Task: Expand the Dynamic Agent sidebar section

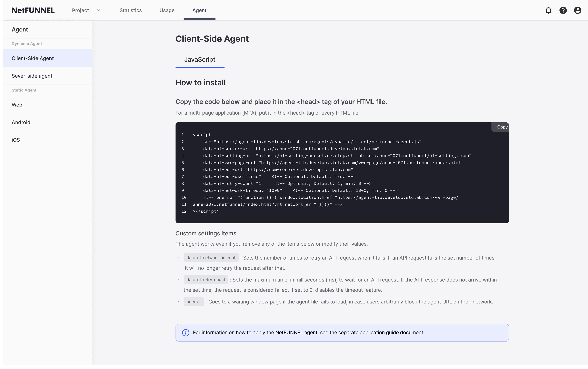Action: click(x=26, y=43)
